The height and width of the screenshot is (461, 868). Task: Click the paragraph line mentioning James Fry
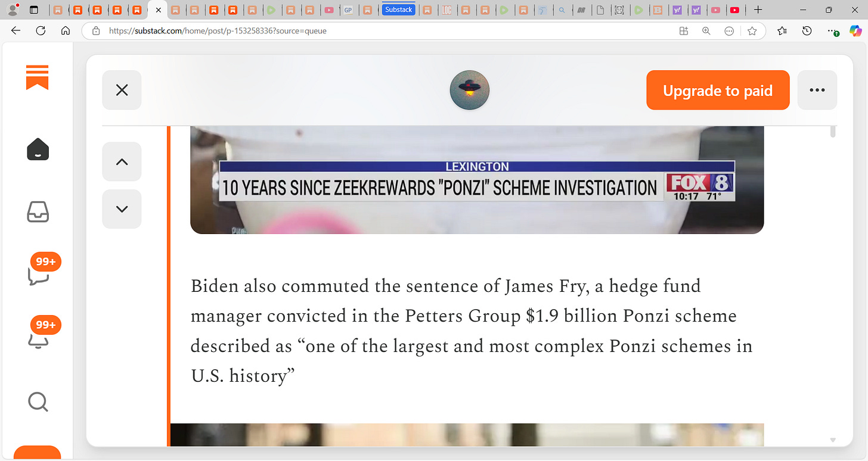445,286
